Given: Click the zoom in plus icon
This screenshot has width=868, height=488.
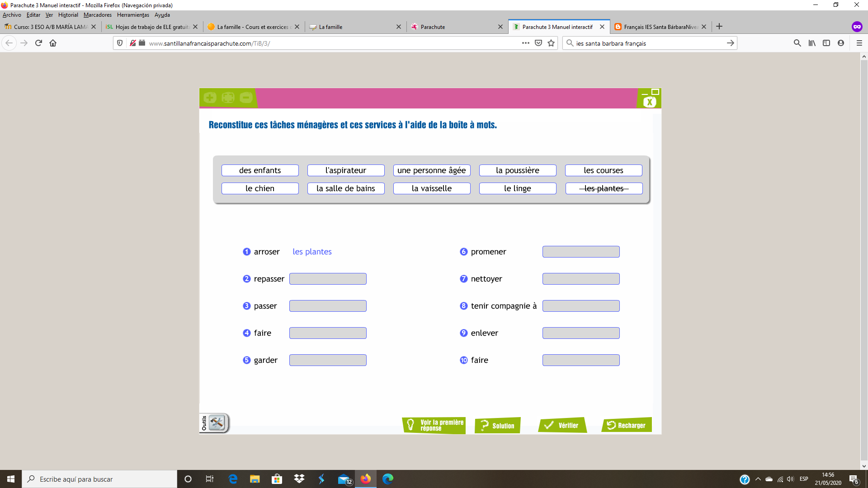Looking at the screenshot, I should [x=210, y=98].
